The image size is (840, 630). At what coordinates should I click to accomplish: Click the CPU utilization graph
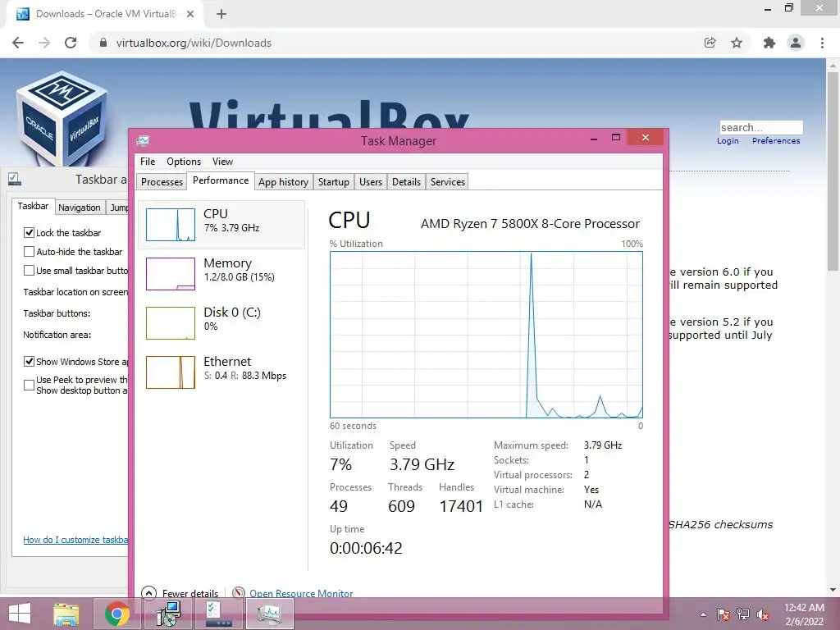pos(486,335)
